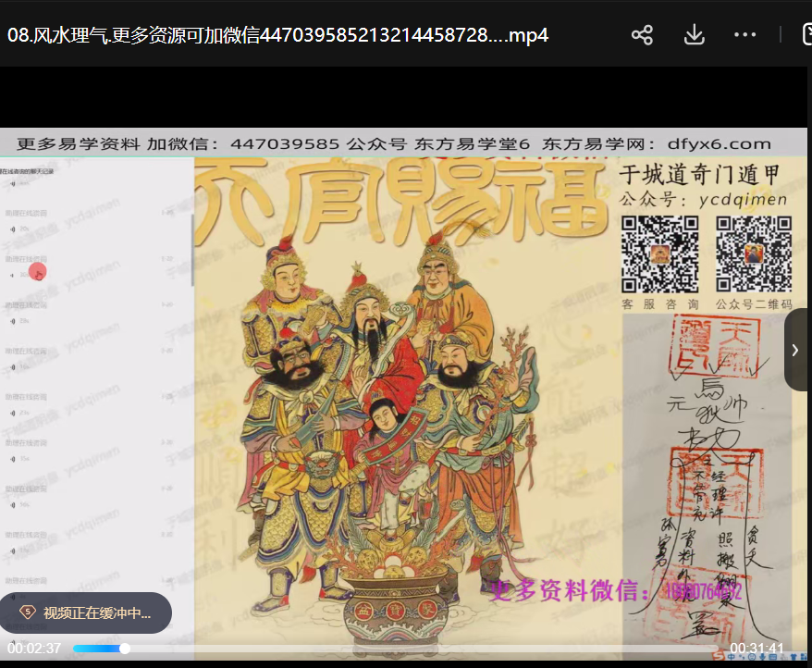Image resolution: width=812 pixels, height=668 pixels.
Task: Click the 公众号: ycdqimen text
Action: [x=703, y=200]
